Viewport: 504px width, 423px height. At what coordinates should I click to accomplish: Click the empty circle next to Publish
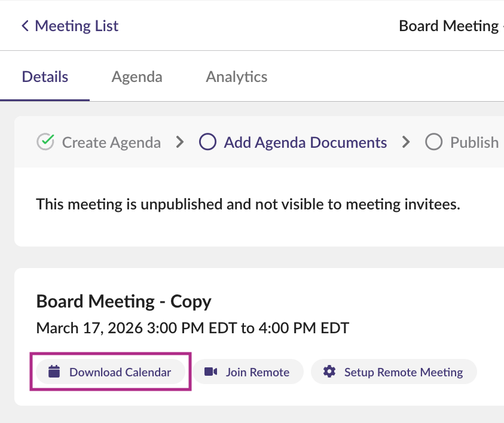pyautogui.click(x=433, y=142)
